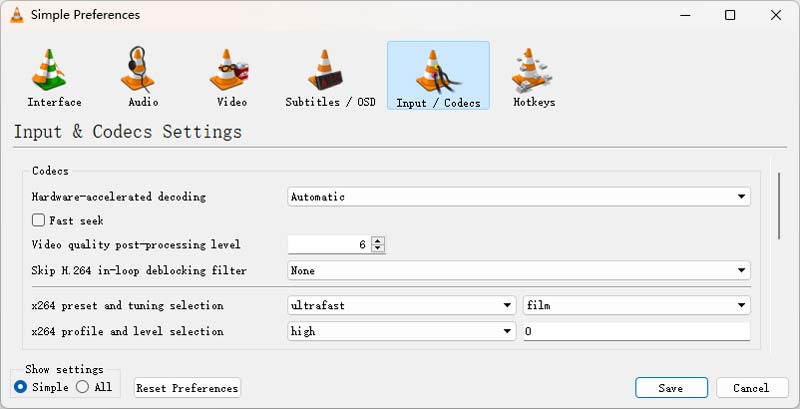Viewport: 800px width, 409px height.
Task: Increase video post-processing level with up arrow
Action: [378, 241]
